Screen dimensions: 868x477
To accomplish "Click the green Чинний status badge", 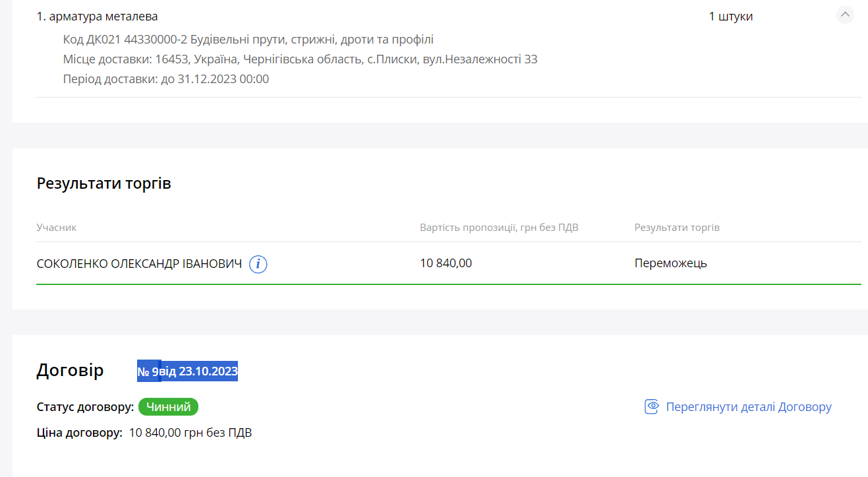I will click(x=168, y=407).
